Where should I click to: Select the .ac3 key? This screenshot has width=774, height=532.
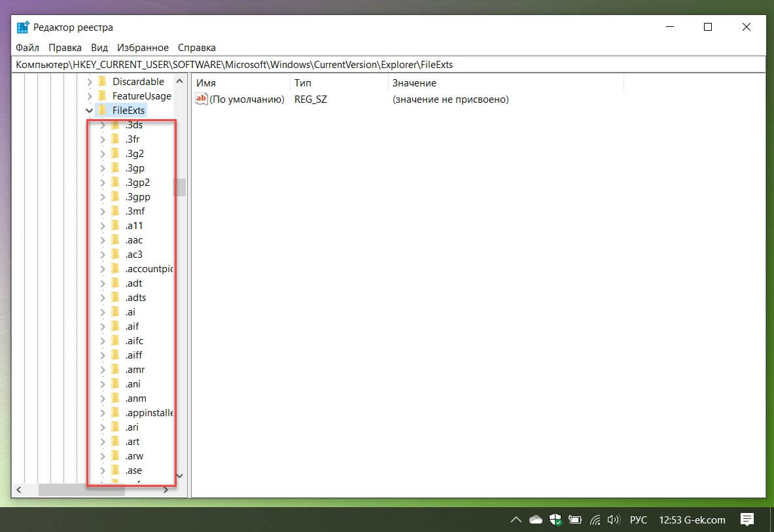point(133,254)
